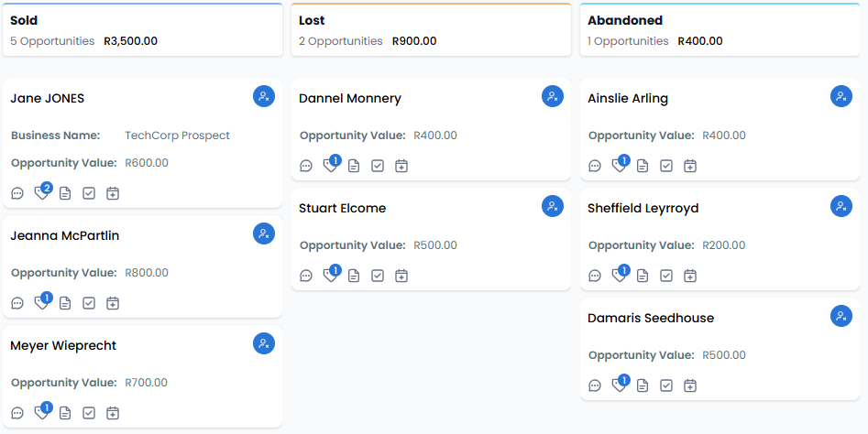Open the notes icon on Jane JONES card
The width and height of the screenshot is (868, 434).
pos(65,193)
